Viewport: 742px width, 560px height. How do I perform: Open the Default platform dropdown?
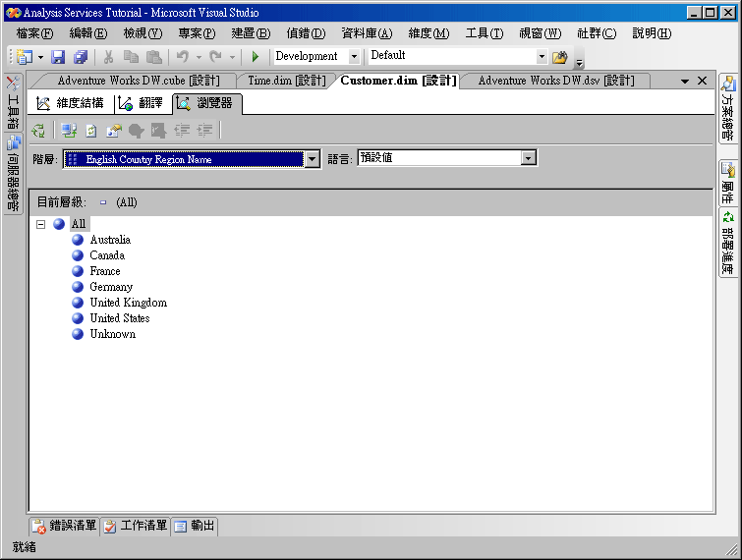(542, 56)
